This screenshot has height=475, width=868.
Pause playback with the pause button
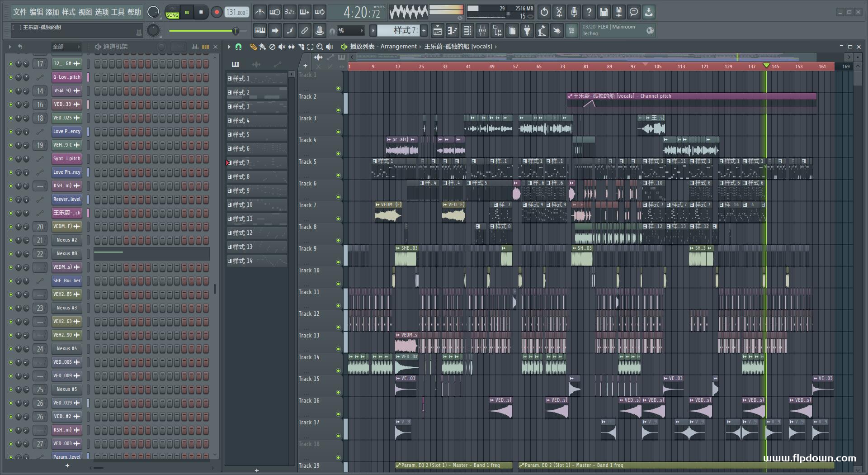click(x=187, y=12)
